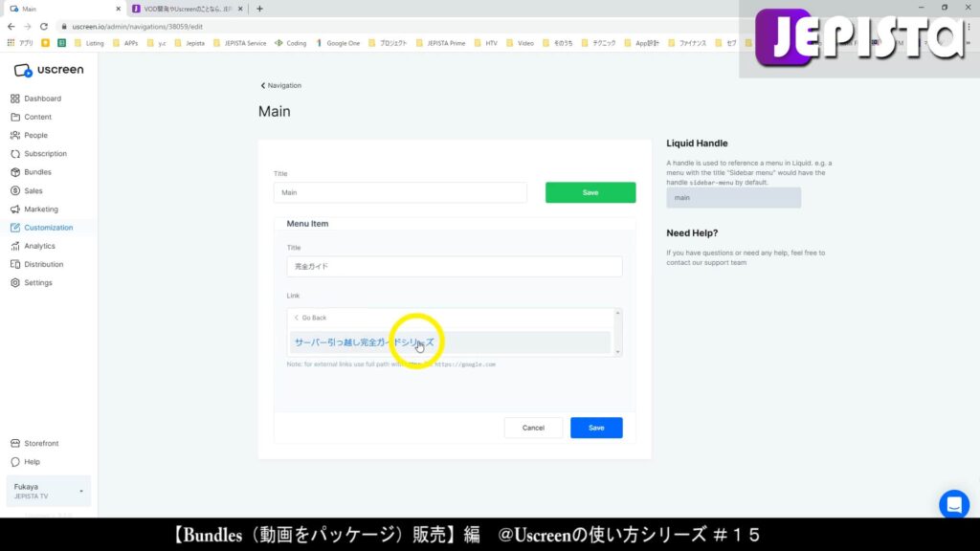
Task: Switch to the VOD JEPISTA browser tab
Action: (188, 9)
